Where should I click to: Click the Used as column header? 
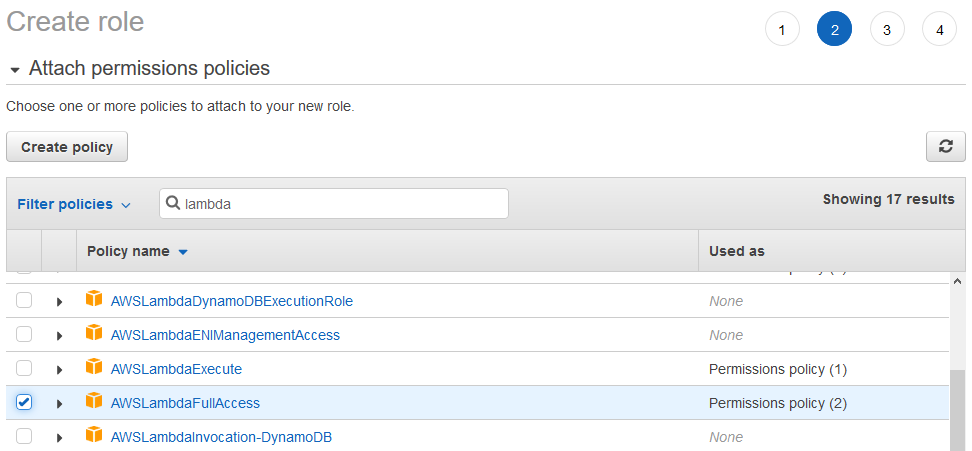[x=832, y=251]
